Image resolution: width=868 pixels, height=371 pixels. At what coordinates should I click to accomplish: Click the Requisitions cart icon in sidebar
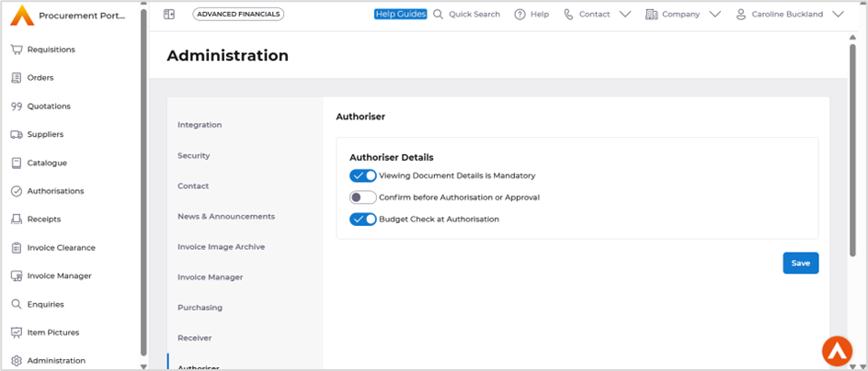[x=16, y=50]
